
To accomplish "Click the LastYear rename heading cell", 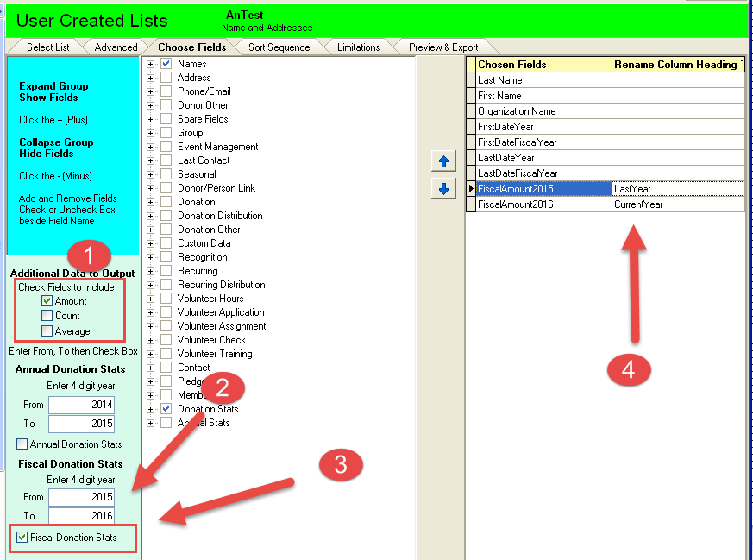I will 677,189.
